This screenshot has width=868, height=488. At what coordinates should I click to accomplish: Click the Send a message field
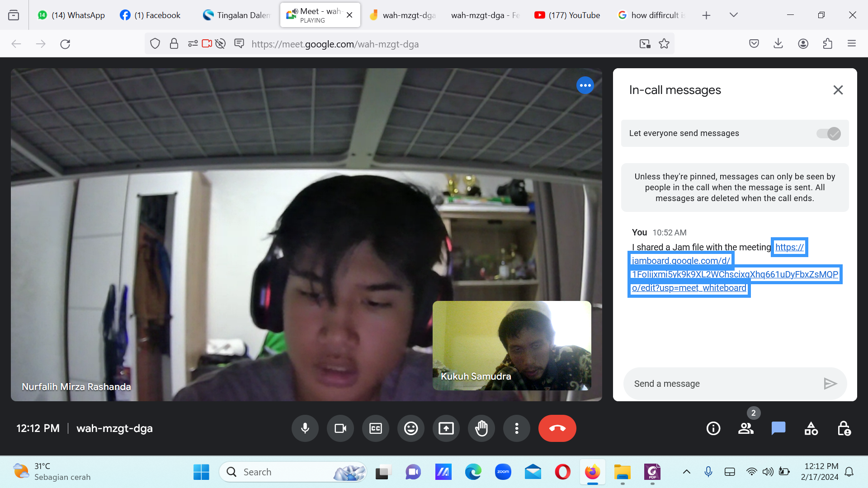tap(723, 384)
